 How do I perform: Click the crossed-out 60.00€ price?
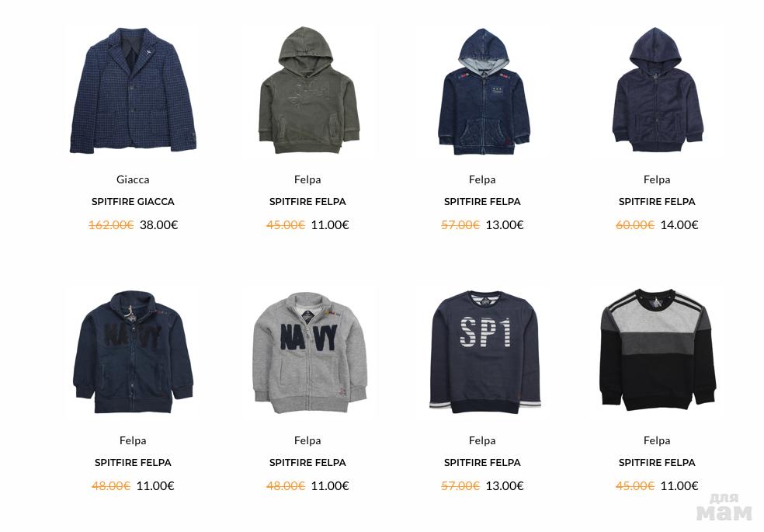pyautogui.click(x=635, y=225)
